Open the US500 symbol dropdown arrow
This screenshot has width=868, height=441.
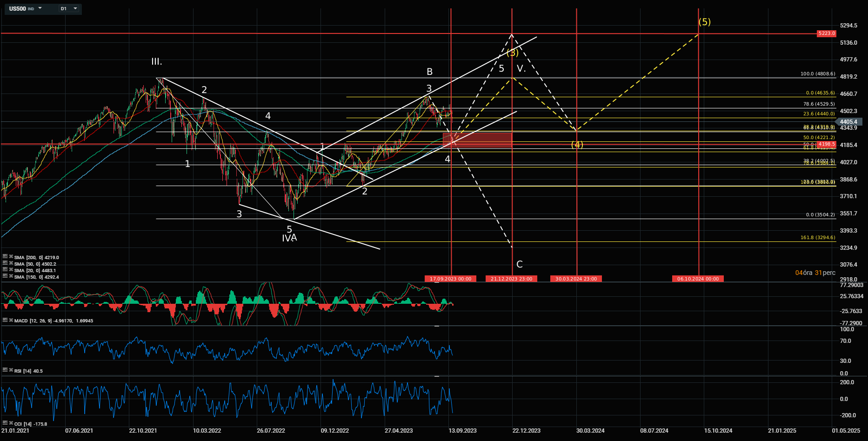(40, 8)
